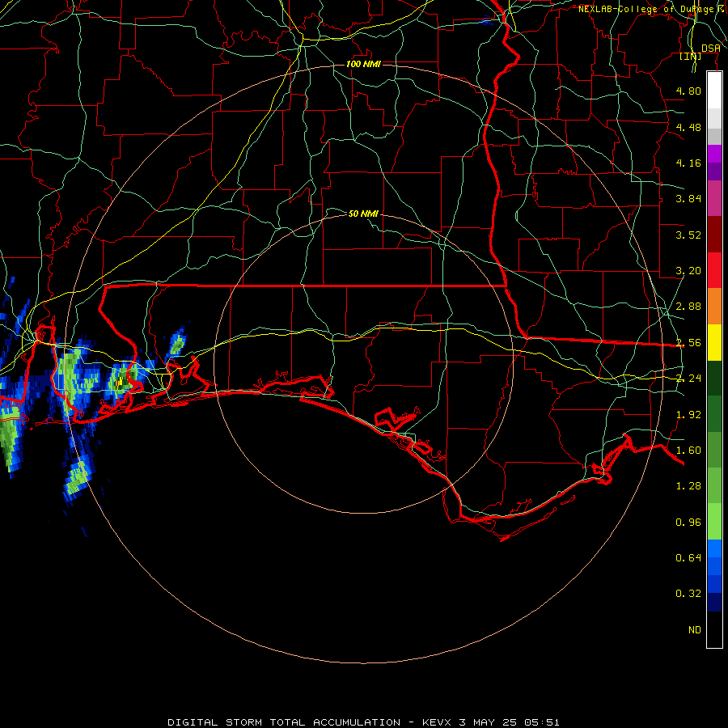Click the 4.16 legend value
The image size is (728, 728).
[x=688, y=163]
